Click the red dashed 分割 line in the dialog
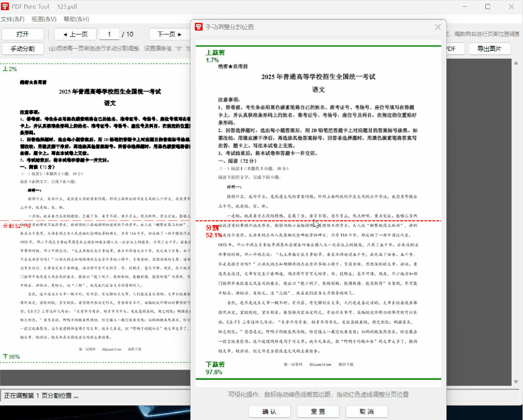The width and height of the screenshot is (523, 420). [318, 221]
